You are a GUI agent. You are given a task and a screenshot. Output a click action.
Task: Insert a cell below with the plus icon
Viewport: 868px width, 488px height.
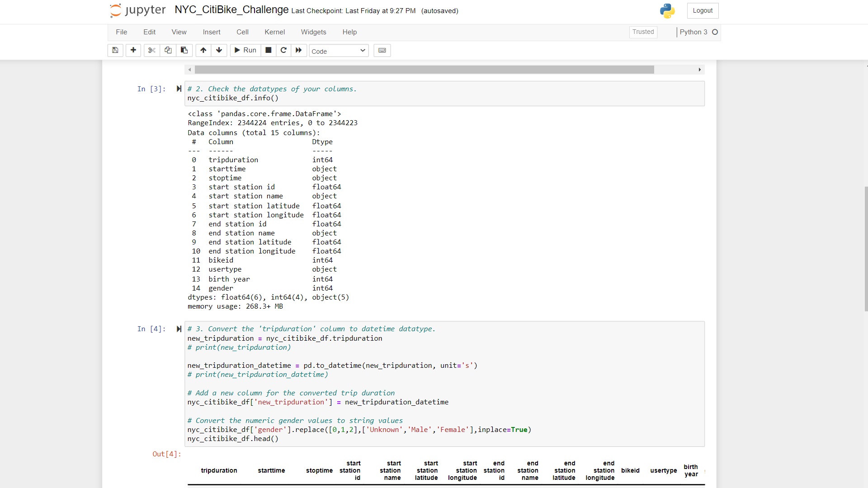point(133,50)
